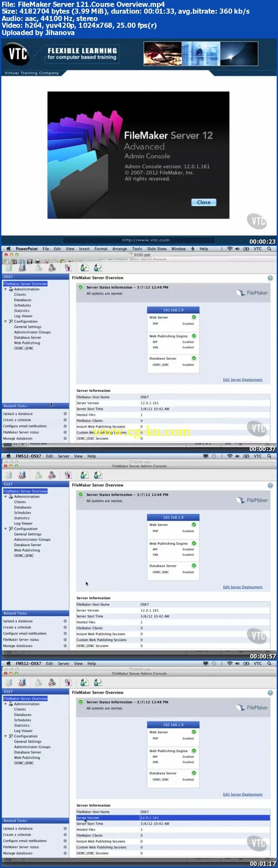
Task: Click Server Start Time row in 00:01:17 frame
Action: click(173, 823)
